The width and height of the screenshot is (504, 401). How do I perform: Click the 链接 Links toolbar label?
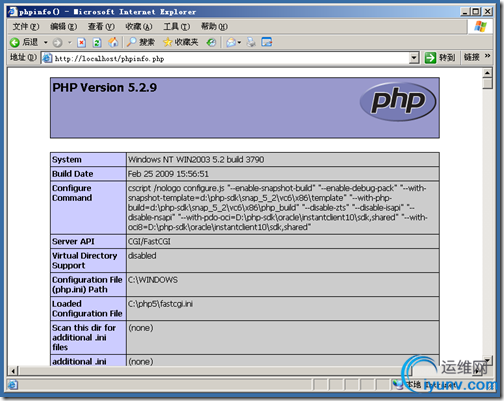click(x=472, y=57)
